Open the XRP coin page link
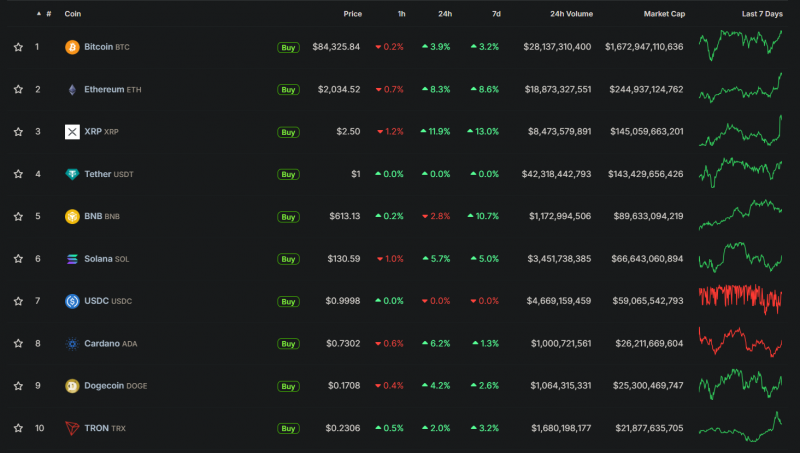The image size is (800, 453). click(101, 132)
